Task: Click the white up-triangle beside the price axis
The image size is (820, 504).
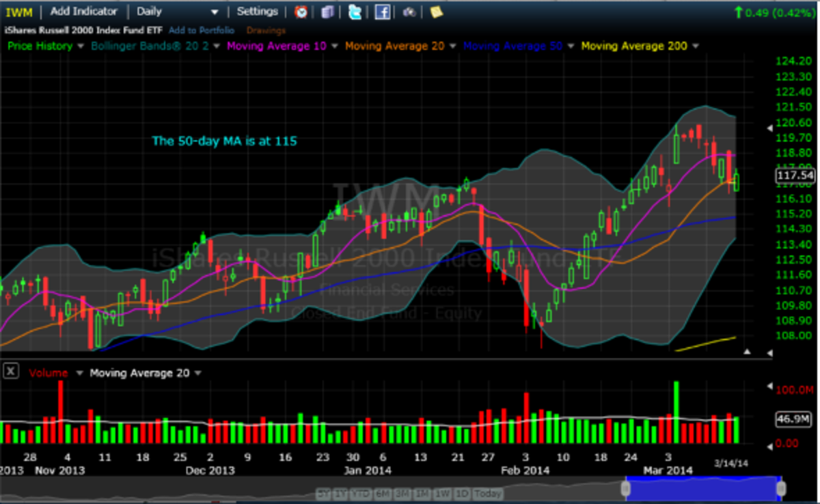Action: pos(747,352)
